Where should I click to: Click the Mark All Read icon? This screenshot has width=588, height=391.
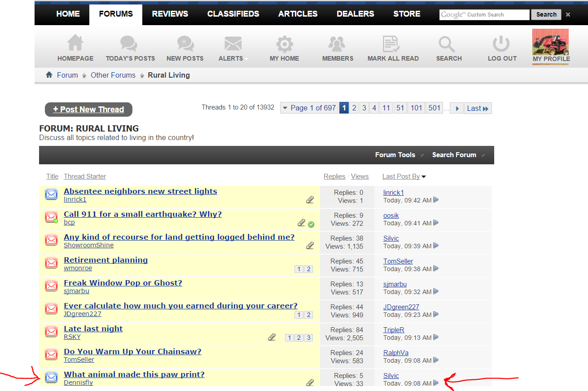point(392,44)
